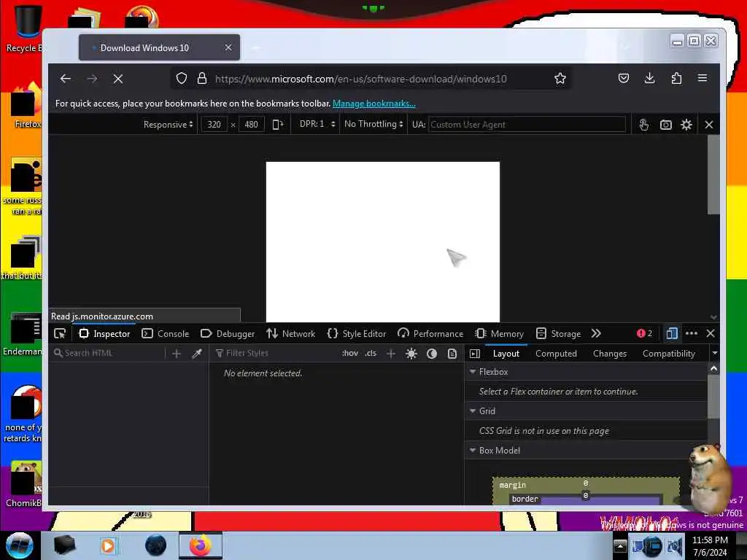Open the Memory tab

[499, 334]
